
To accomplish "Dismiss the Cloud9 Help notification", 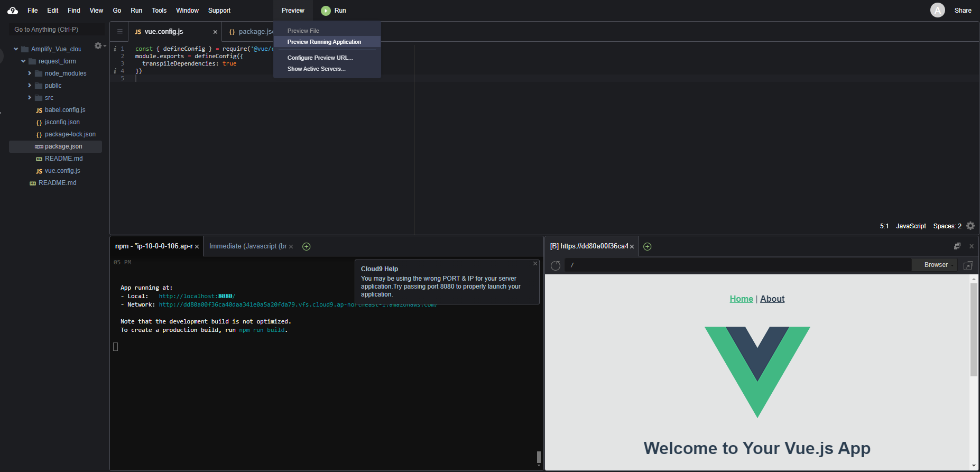I will click(x=535, y=263).
